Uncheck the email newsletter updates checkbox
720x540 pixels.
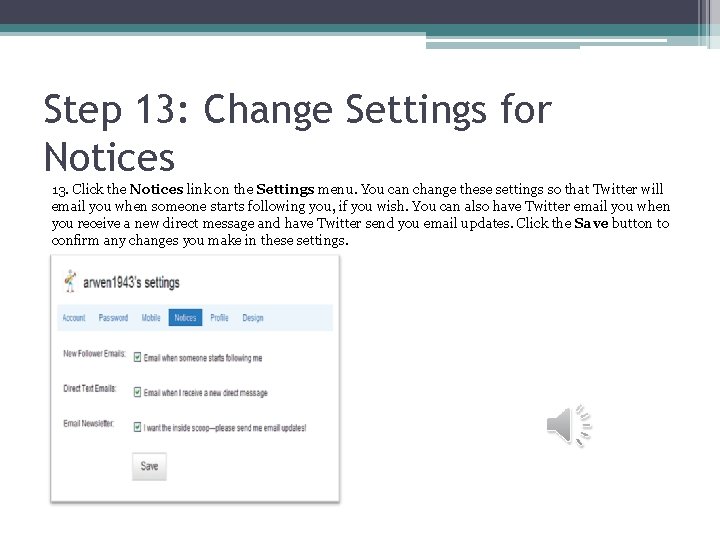(x=137, y=427)
